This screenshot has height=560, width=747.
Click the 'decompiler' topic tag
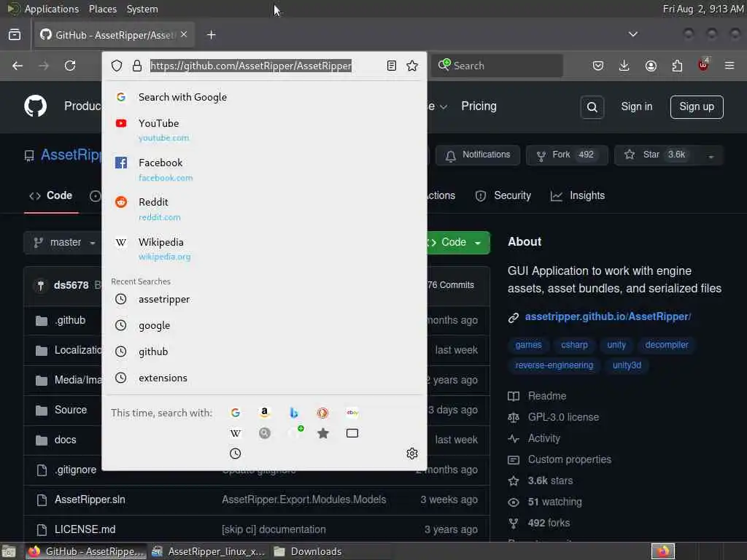coord(666,345)
